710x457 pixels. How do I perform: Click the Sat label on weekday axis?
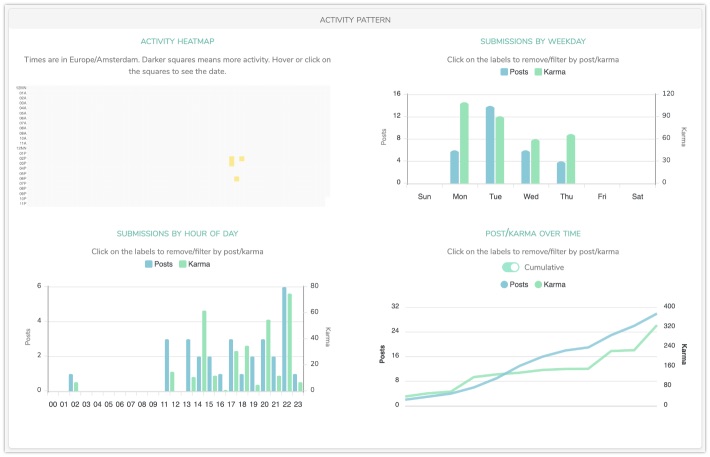pyautogui.click(x=638, y=197)
